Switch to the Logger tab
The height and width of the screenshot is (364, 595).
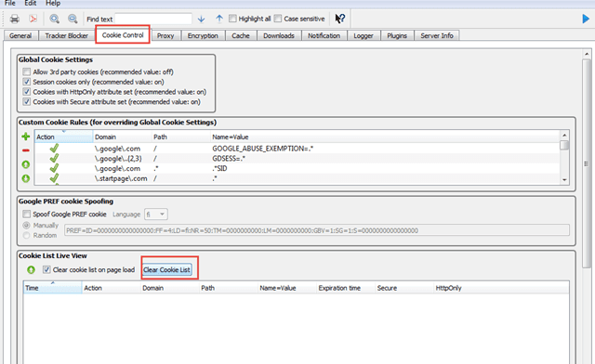364,35
